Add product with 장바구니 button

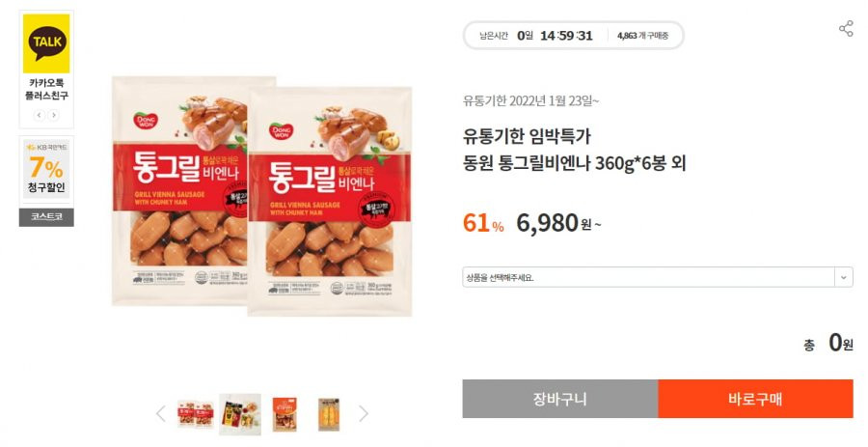(x=560, y=399)
